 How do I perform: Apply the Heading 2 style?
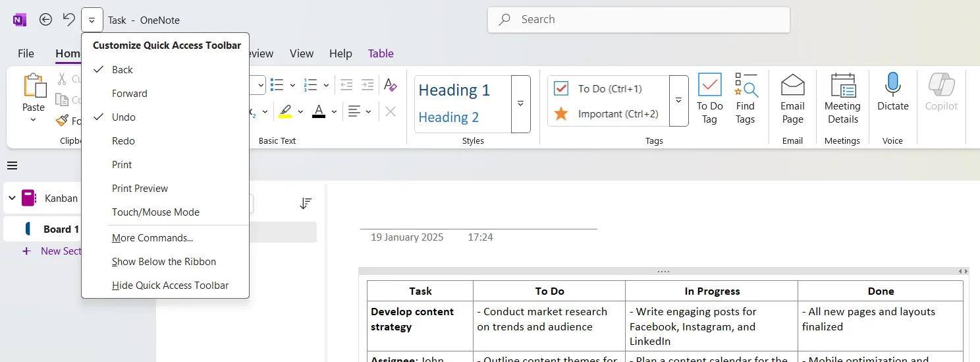(x=449, y=117)
